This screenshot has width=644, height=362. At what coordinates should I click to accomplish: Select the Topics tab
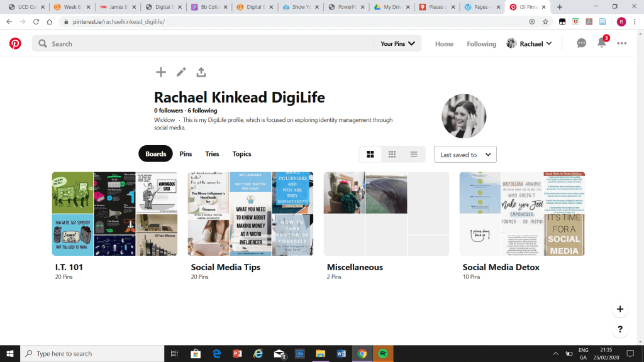241,154
